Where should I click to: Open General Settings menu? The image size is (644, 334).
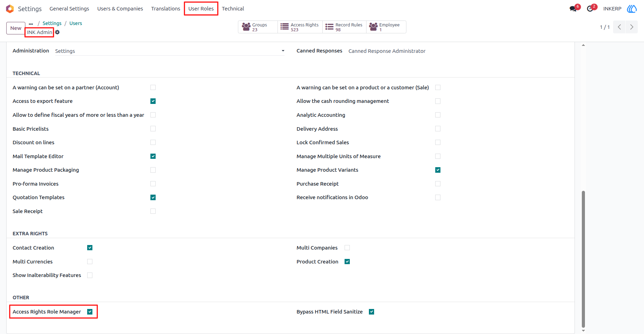[69, 9]
